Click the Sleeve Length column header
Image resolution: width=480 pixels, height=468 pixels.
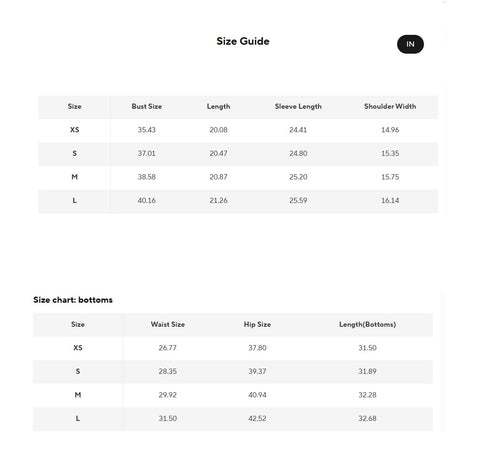point(298,106)
